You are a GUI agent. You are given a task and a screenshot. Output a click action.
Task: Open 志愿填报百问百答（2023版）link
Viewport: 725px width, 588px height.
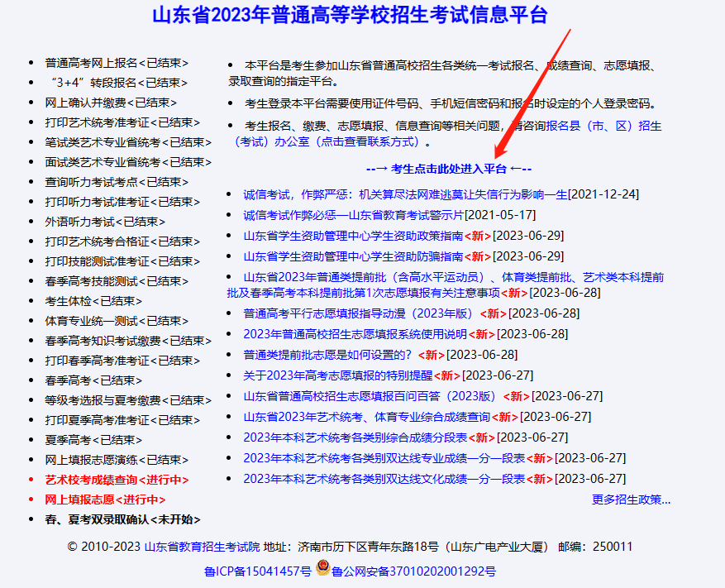tap(370, 396)
